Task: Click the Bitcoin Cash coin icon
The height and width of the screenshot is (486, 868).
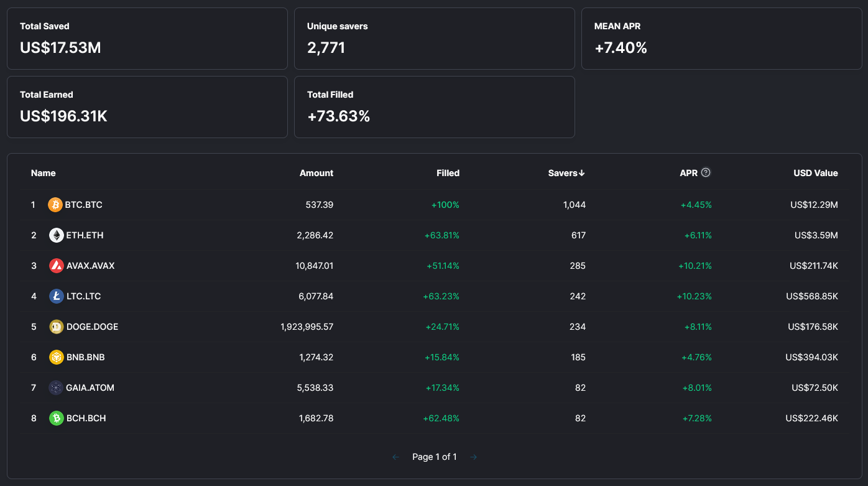Action: [56, 418]
